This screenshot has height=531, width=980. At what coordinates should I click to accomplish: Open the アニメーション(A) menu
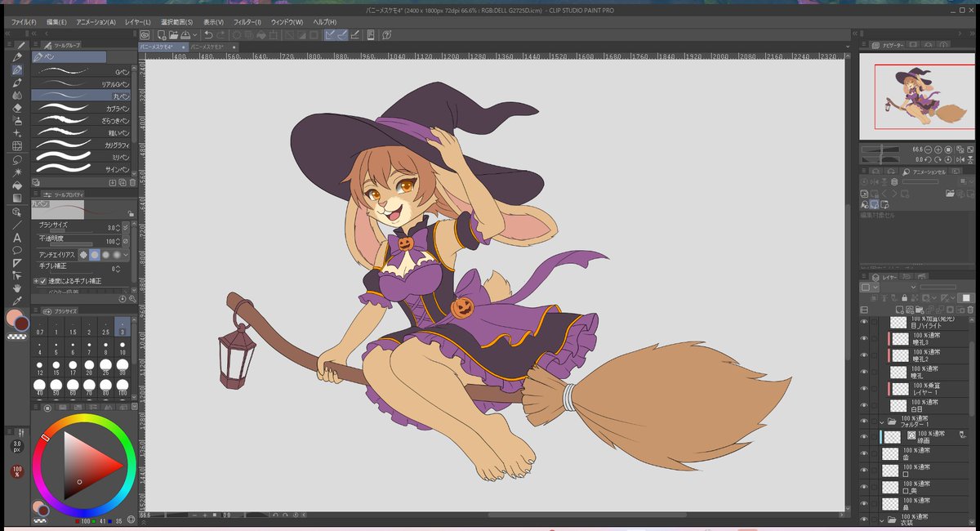tap(96, 22)
